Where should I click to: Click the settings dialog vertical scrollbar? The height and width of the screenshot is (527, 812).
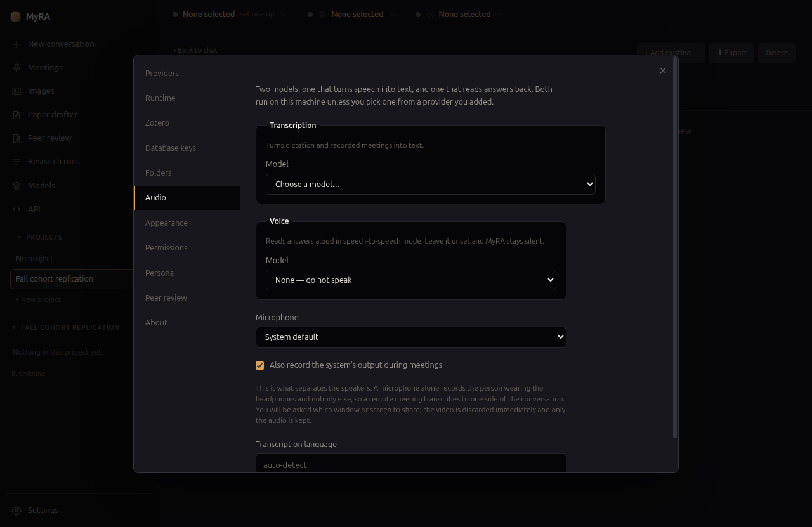pos(675,249)
